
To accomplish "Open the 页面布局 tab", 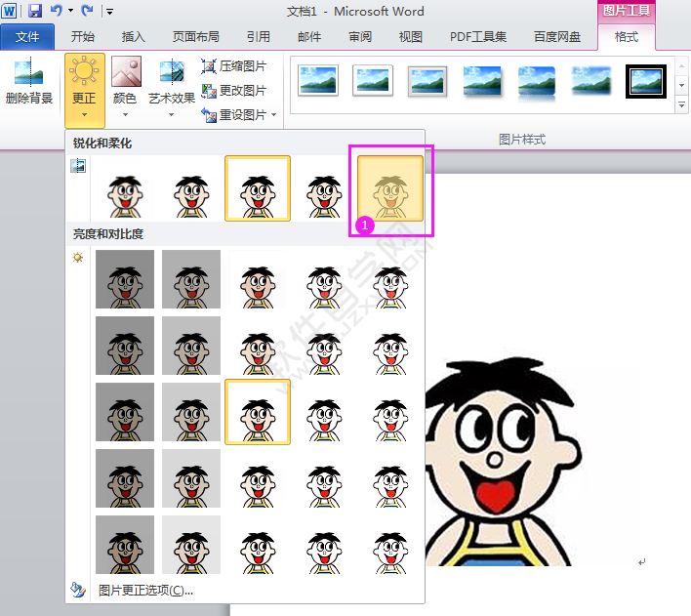I will [195, 37].
